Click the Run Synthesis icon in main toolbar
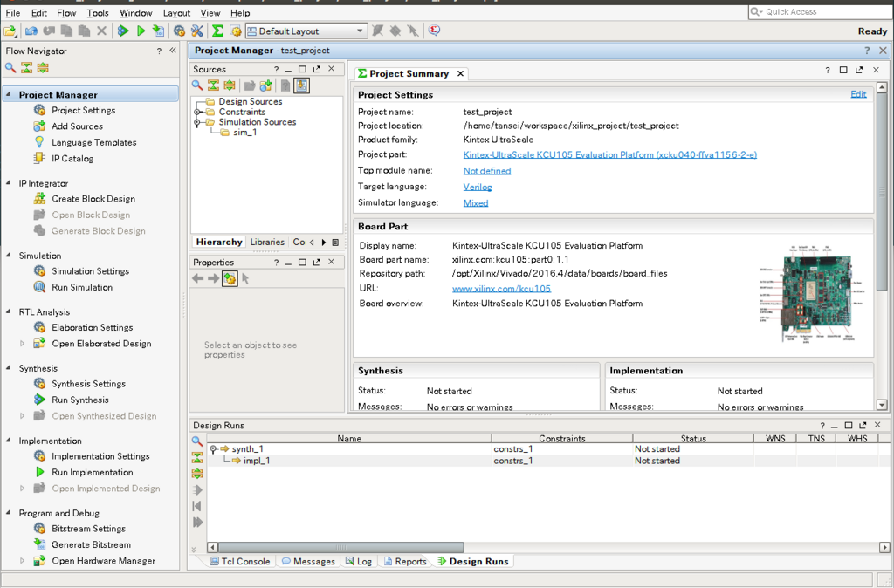Image resolution: width=894 pixels, height=588 pixels. coord(123,31)
